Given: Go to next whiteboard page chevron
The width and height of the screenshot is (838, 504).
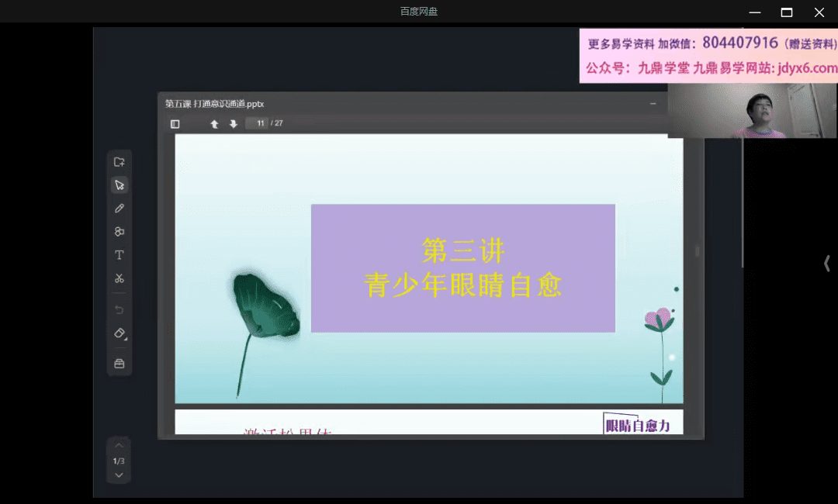Looking at the screenshot, I should click(119, 475).
